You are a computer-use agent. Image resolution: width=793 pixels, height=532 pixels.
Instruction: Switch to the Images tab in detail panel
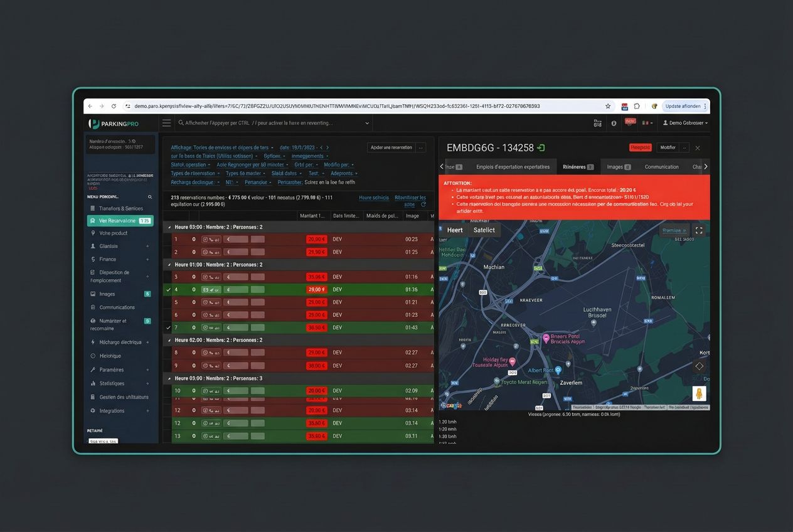tap(619, 167)
